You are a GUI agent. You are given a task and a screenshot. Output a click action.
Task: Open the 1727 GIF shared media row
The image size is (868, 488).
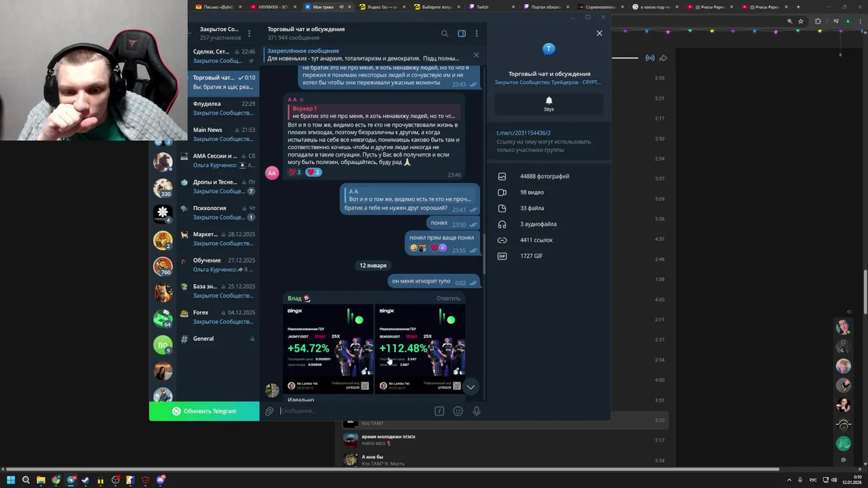point(549,256)
